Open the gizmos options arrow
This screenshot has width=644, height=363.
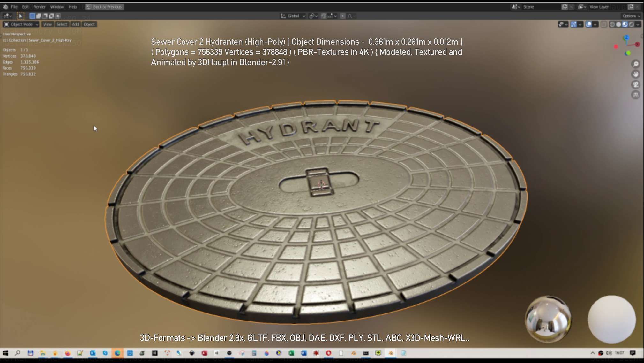(580, 24)
